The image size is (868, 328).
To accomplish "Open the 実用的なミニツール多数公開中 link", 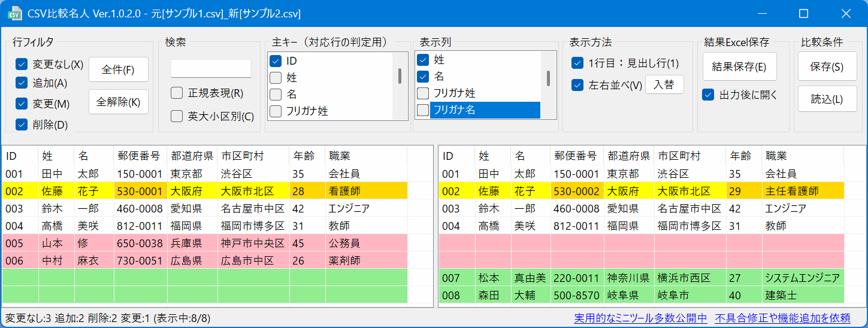I will point(640,318).
